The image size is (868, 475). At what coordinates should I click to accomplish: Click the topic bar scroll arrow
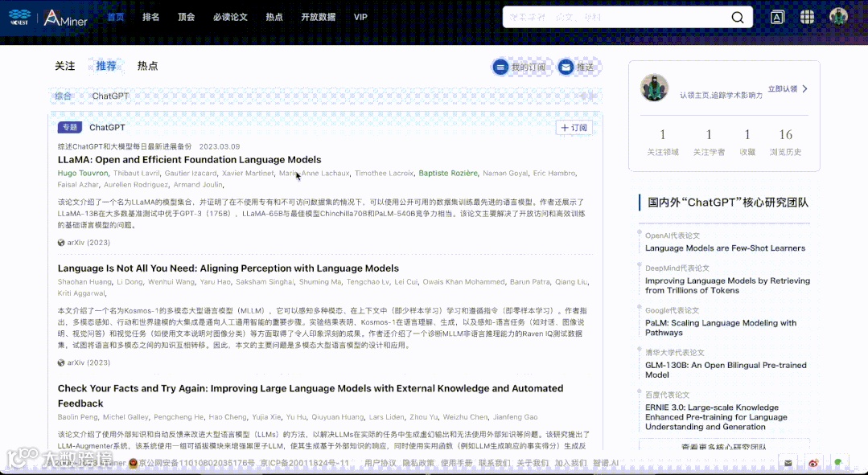586,96
